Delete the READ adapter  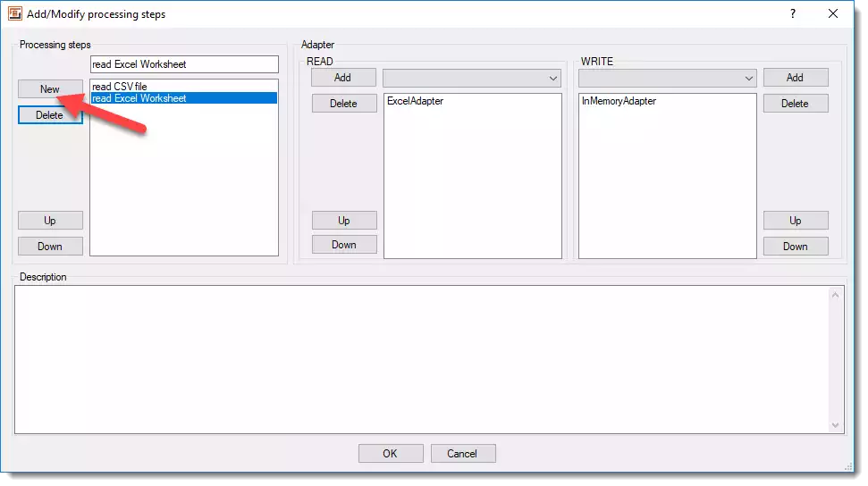coord(343,104)
